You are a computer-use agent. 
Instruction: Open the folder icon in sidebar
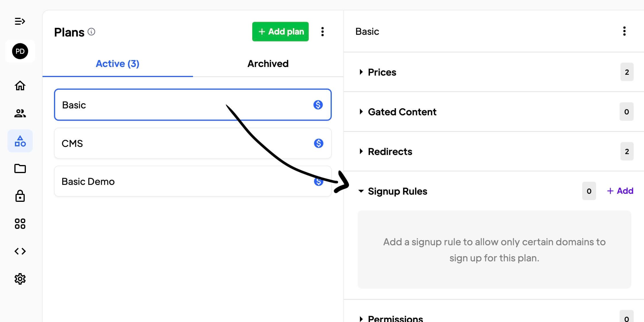point(20,168)
